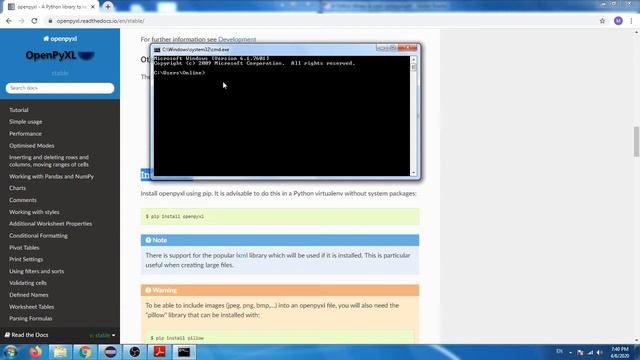
Task: Open Additional Worksheet Properties page
Action: click(51, 224)
